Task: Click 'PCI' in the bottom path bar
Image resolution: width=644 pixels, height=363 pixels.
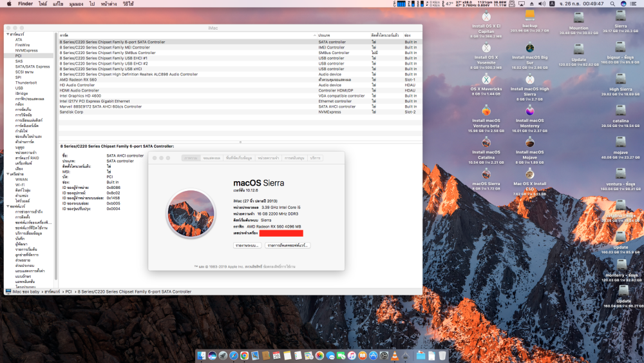Action: tap(69, 291)
